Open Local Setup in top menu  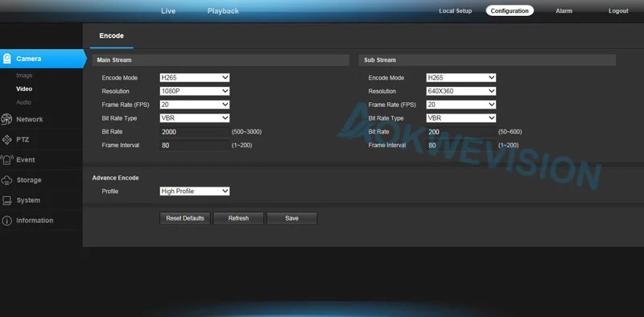(455, 11)
